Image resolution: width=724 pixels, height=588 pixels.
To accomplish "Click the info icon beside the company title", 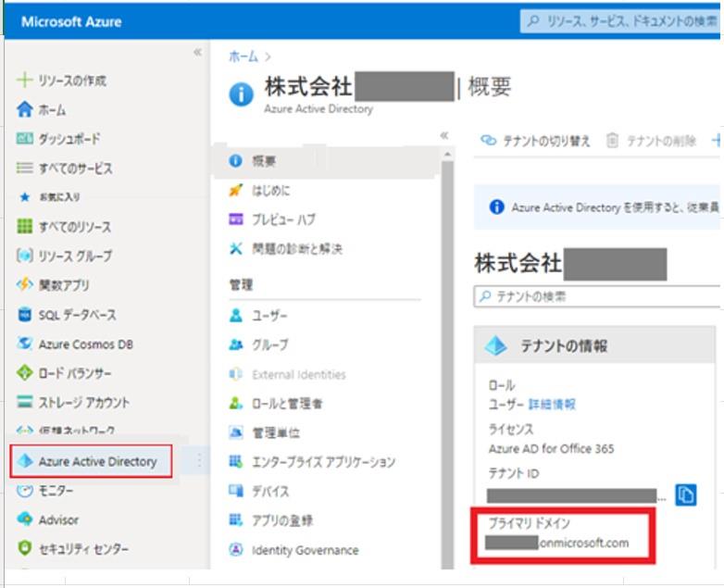I will pos(241,94).
